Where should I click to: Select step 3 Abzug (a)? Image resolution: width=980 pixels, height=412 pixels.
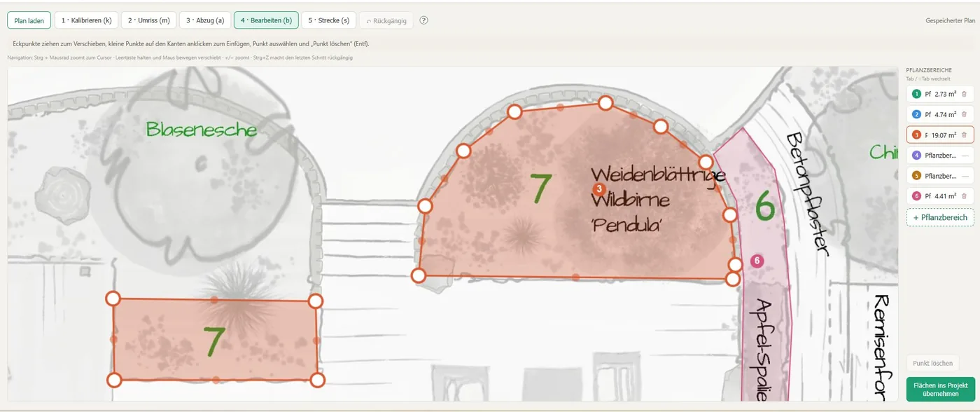click(204, 20)
